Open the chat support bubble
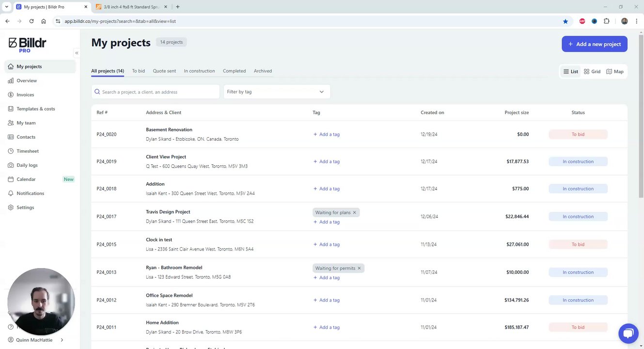Image resolution: width=644 pixels, height=349 pixels. point(628,333)
